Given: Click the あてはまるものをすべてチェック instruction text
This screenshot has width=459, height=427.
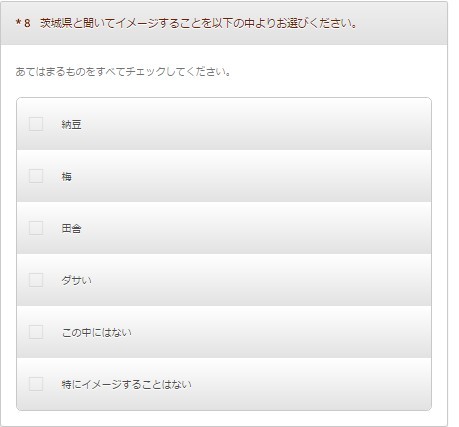Looking at the screenshot, I should (x=123, y=72).
